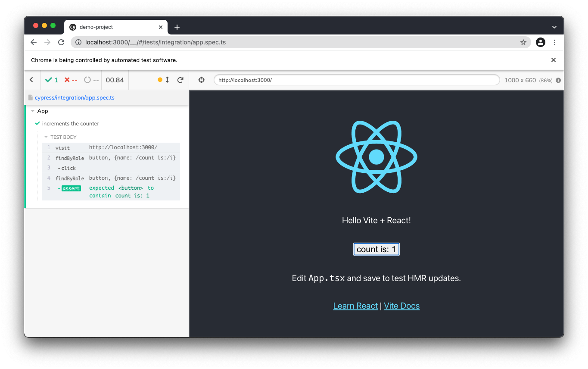The width and height of the screenshot is (588, 369).
Task: Open the Vite Docs link
Action: click(x=401, y=306)
